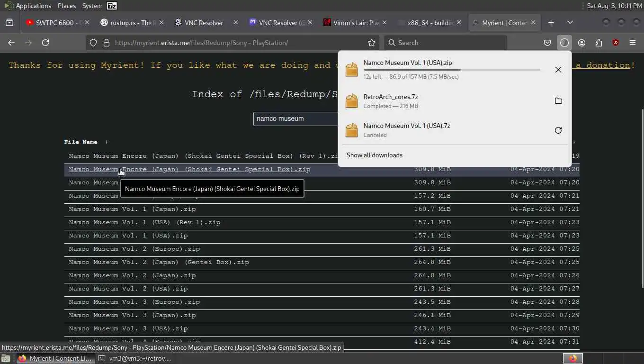Click the Myrient taskbar window button

point(55,358)
